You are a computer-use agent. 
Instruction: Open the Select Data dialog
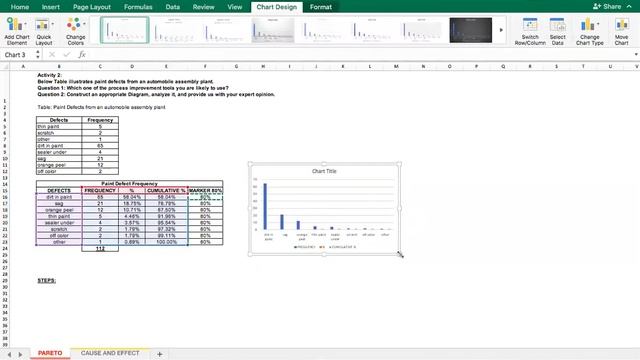click(x=558, y=31)
